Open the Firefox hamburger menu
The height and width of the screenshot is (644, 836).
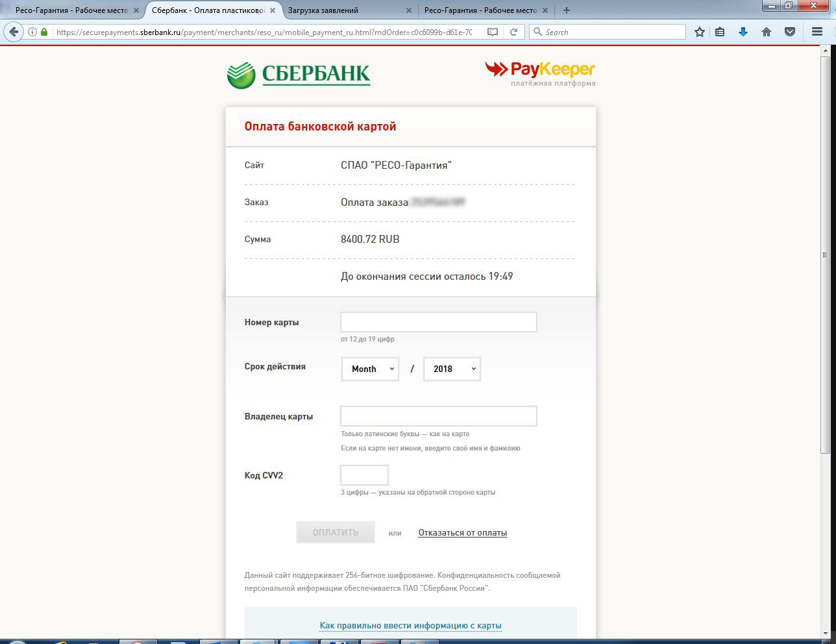(x=817, y=32)
